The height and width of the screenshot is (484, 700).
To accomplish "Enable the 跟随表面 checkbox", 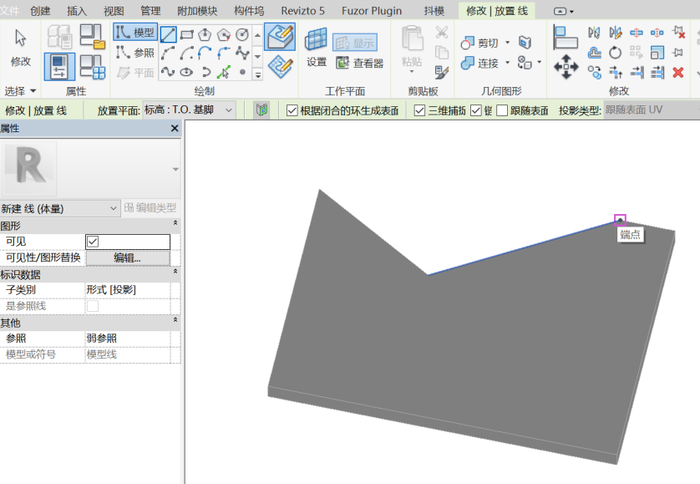I will click(502, 110).
